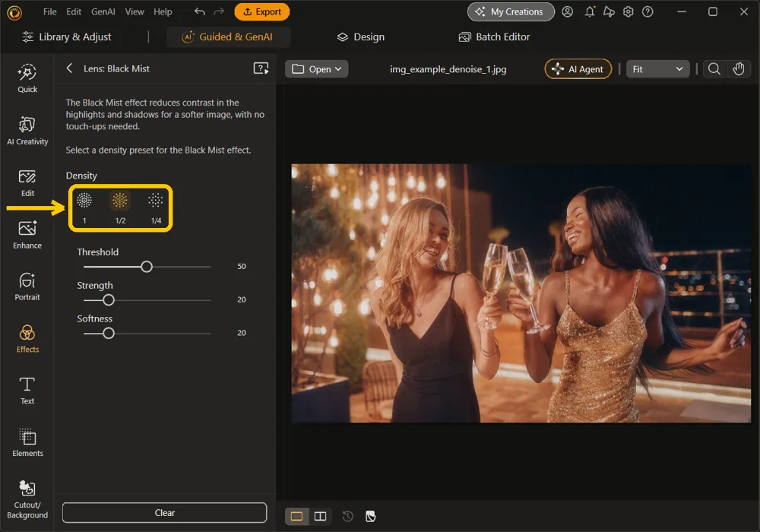Switch to Guided & GenAI tab

click(228, 36)
